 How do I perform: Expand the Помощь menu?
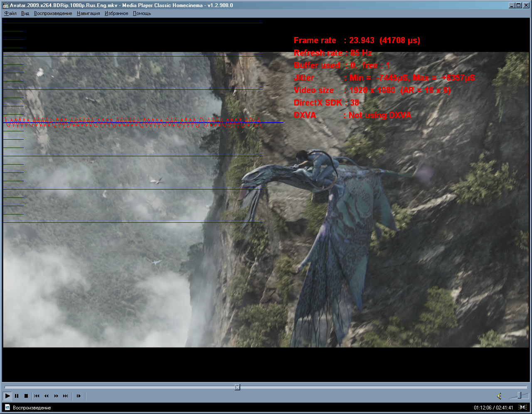coord(142,13)
